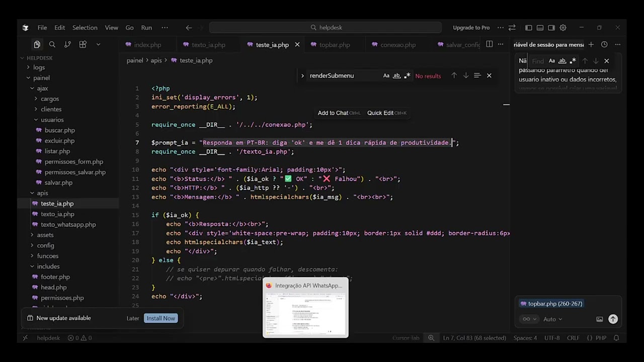Open the Run menu
Screen dimensions: 644x362
[146, 28]
